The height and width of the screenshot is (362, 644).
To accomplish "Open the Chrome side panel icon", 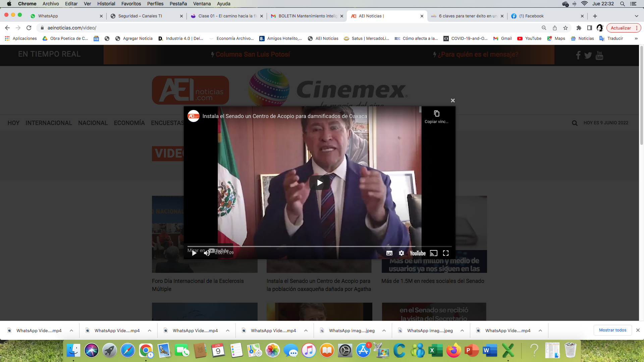I will coord(589,28).
